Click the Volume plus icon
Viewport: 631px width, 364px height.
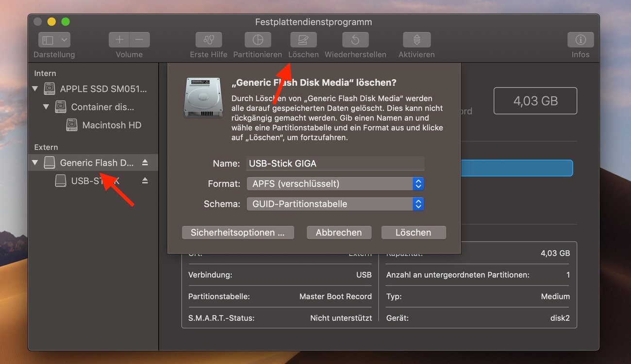118,40
